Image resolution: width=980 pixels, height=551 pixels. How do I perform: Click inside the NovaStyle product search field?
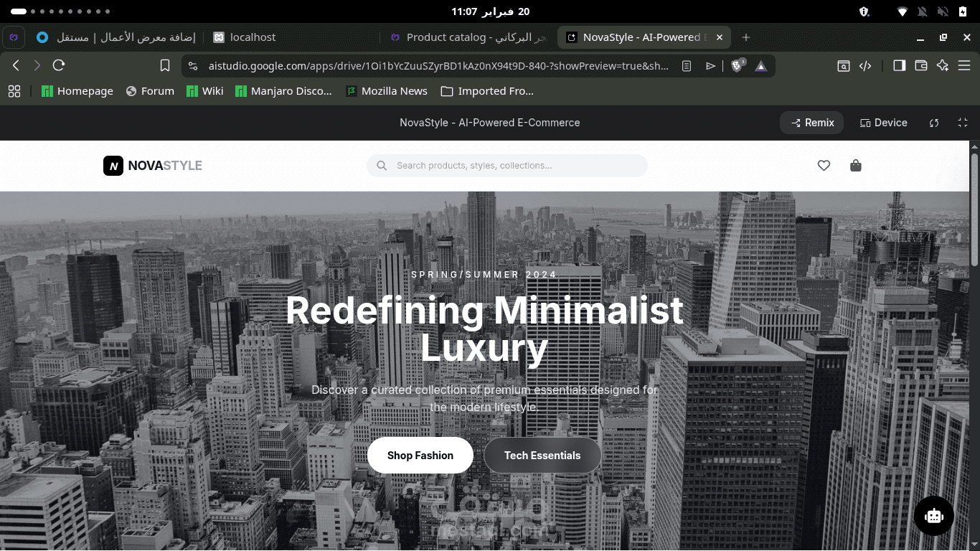(x=507, y=166)
